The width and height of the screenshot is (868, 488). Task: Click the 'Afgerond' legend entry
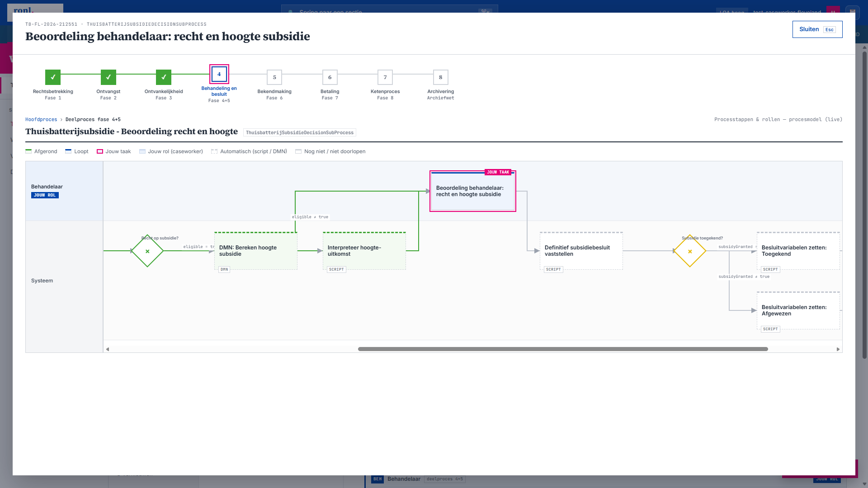[x=42, y=152]
